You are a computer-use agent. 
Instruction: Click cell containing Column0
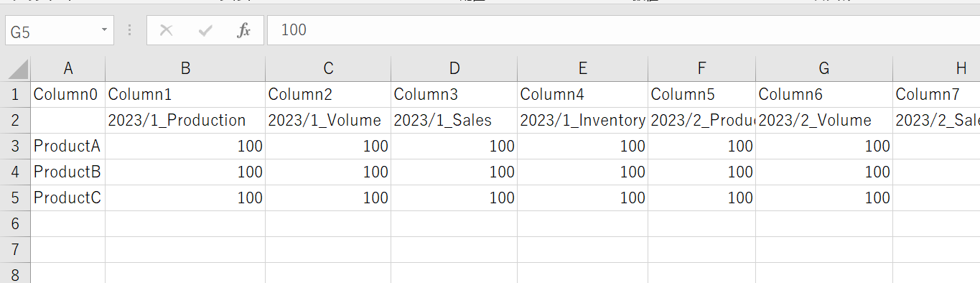68,94
